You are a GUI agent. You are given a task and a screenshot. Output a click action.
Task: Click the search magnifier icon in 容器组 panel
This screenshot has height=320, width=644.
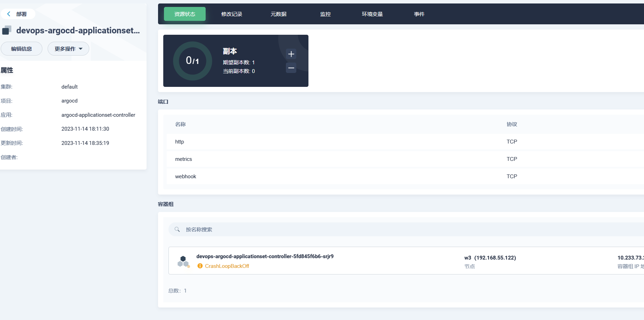(177, 229)
